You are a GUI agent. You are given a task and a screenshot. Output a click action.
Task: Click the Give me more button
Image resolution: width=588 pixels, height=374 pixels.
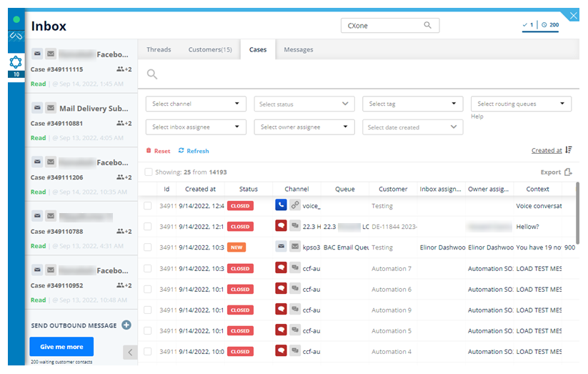pos(61,347)
